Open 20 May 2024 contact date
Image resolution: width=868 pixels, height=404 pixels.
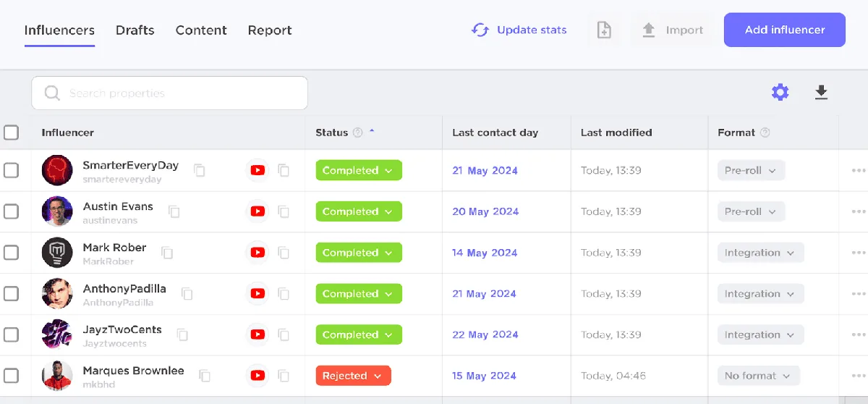[485, 211]
